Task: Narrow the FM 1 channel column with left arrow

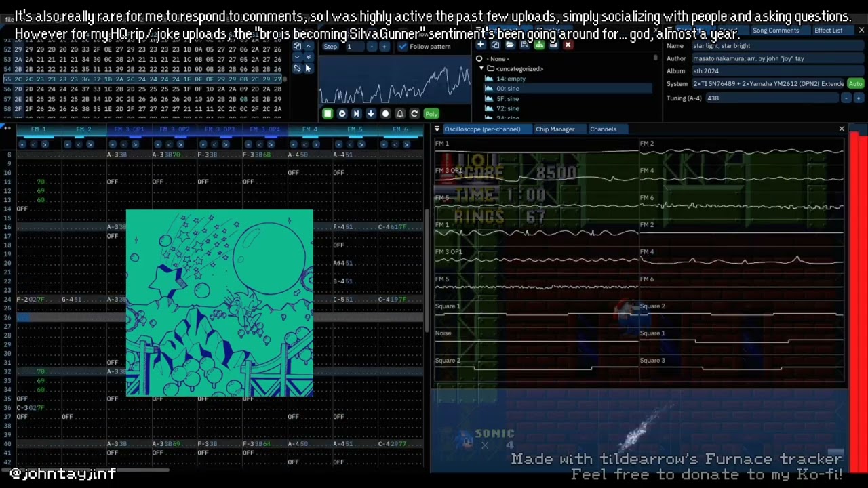Action: point(33,144)
